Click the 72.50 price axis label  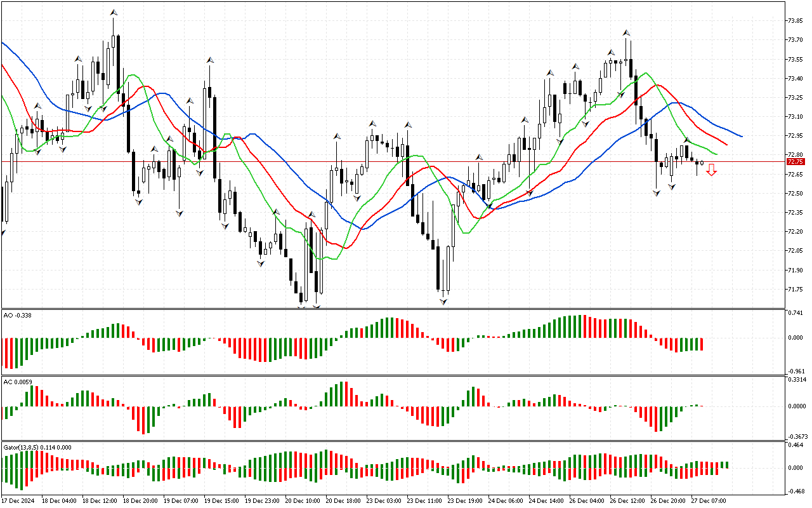pyautogui.click(x=795, y=193)
